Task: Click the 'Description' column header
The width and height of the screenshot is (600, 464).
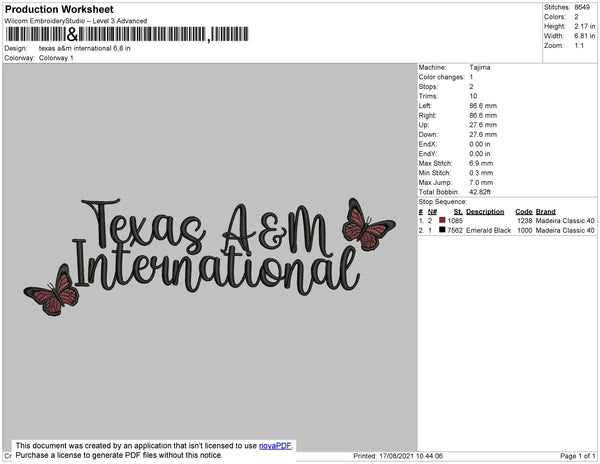Action: pos(485,212)
